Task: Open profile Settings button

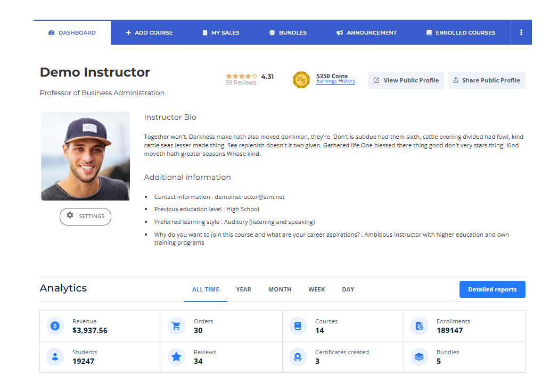Action: coord(85,216)
